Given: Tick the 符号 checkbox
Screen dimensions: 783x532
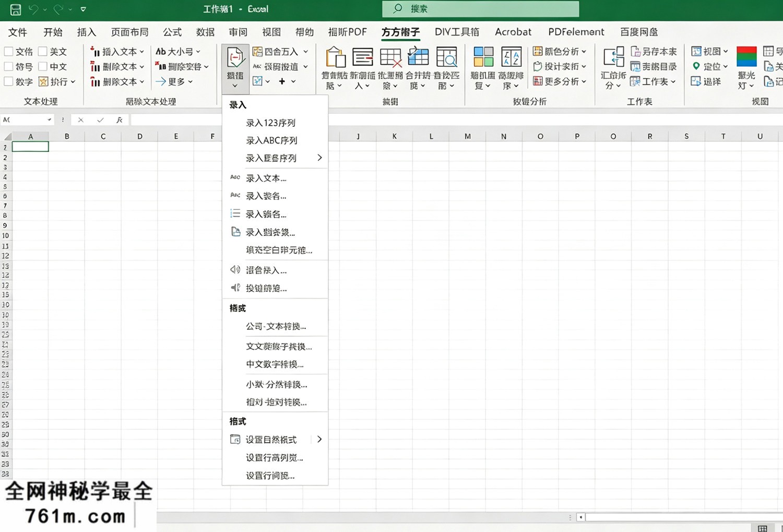Looking at the screenshot, I should (x=8, y=66).
